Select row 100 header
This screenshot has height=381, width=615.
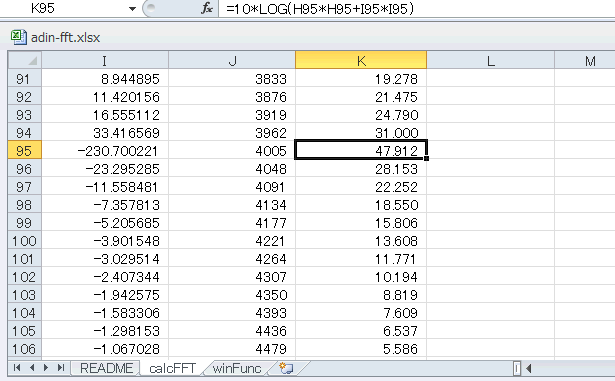pos(25,241)
